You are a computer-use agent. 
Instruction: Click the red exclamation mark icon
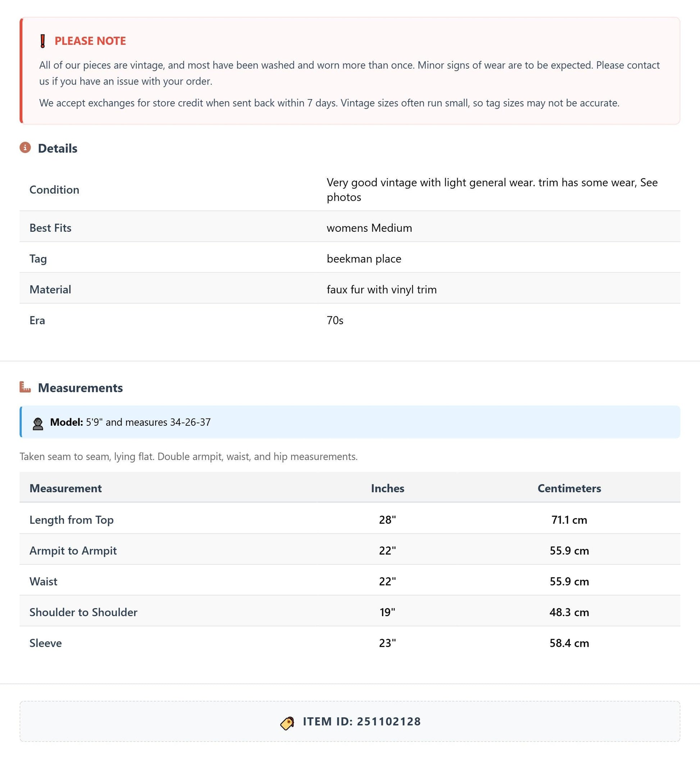click(43, 41)
